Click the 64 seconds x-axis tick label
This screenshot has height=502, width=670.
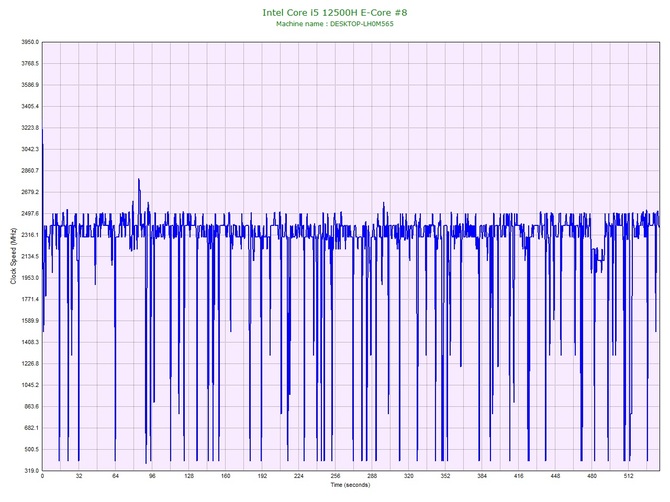116,476
